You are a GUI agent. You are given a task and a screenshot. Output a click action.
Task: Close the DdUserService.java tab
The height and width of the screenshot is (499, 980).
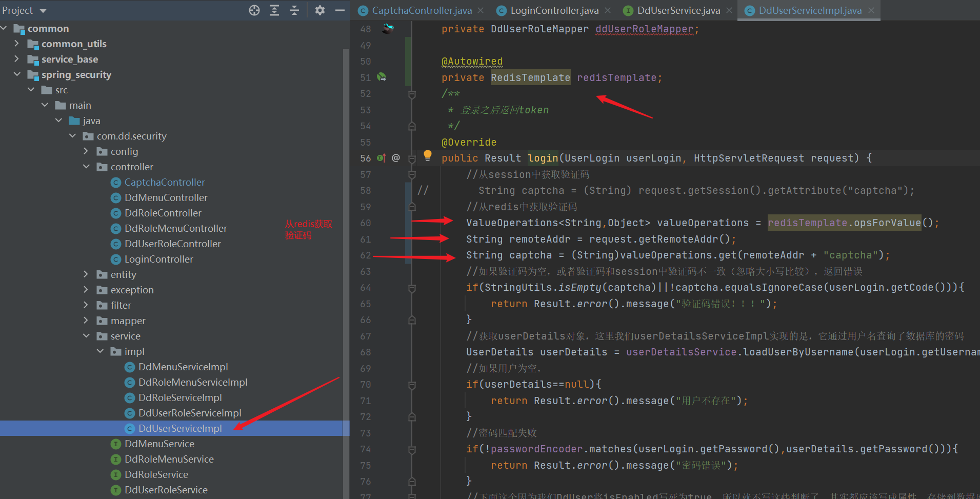tap(729, 10)
